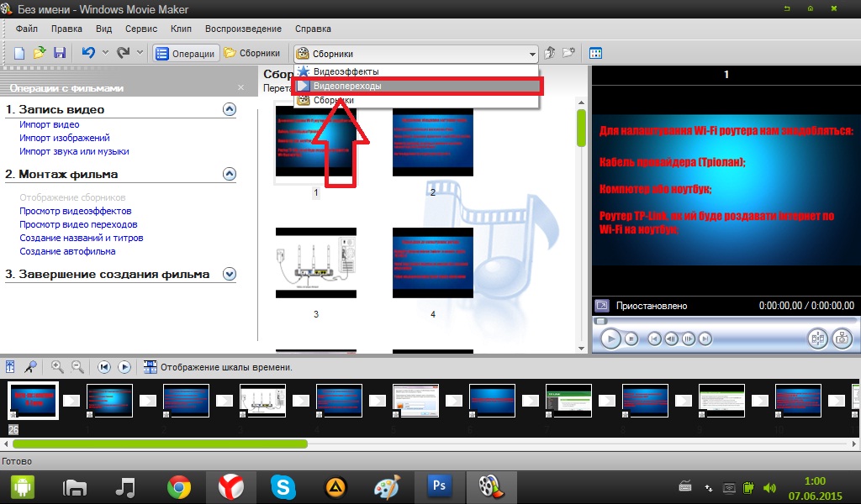Viewport: 861px width, 504px height.
Task: Change view mode thumbnails icon
Action: [x=596, y=53]
